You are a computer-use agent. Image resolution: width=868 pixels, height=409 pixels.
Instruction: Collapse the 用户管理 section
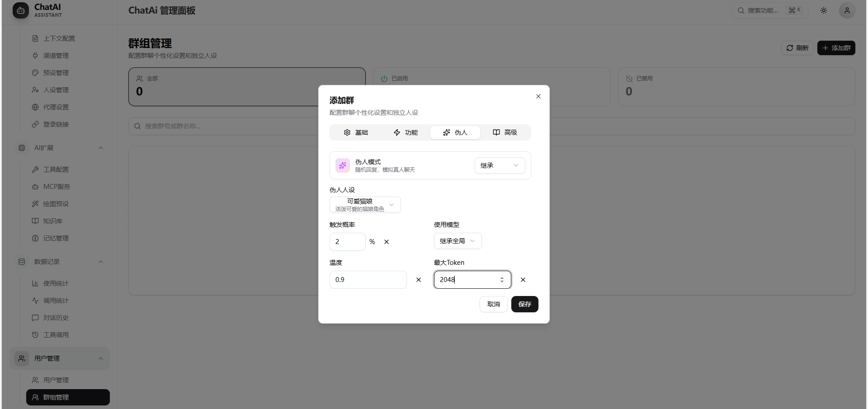[101, 358]
